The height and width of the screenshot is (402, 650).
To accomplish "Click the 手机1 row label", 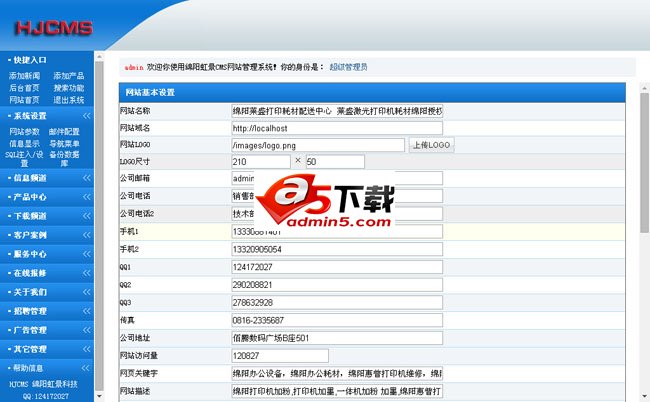I will 129,232.
